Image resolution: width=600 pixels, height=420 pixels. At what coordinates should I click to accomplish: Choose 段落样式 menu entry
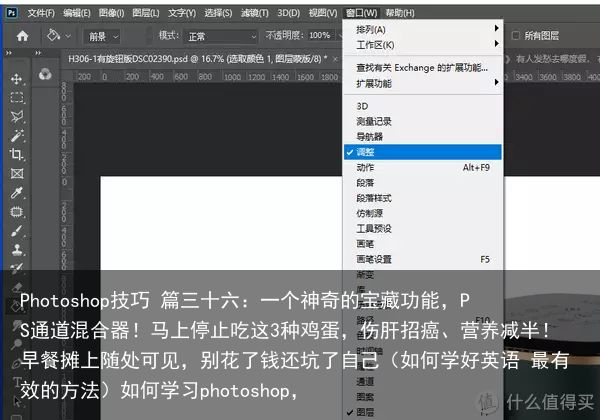tap(422, 198)
